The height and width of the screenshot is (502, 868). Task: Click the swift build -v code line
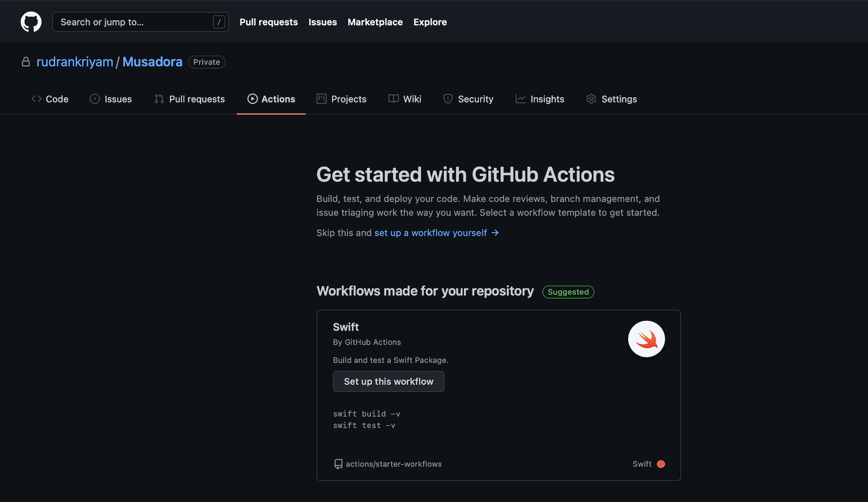(x=367, y=414)
